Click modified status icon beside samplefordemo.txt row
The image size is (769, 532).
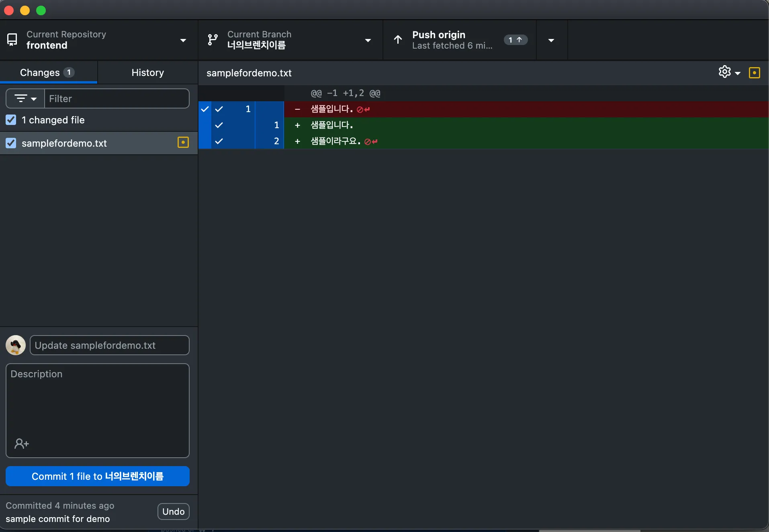coord(183,143)
